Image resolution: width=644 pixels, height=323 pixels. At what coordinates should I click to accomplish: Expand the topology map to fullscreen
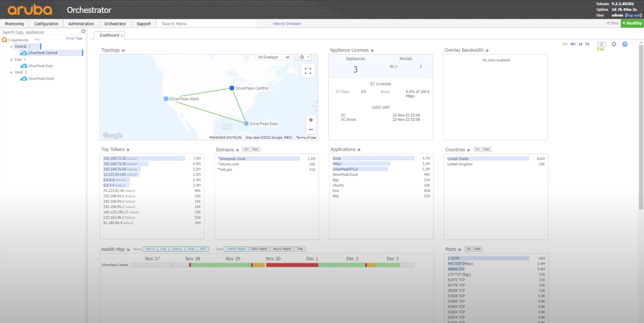(x=308, y=71)
